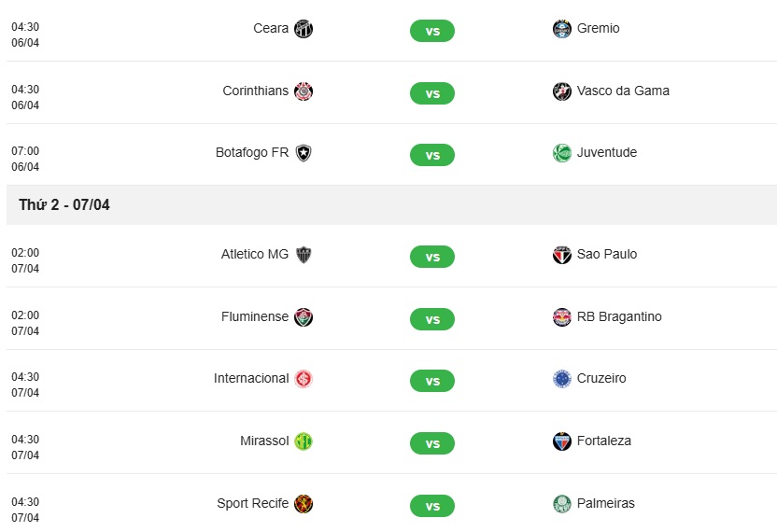Click vs button for Internacional-Cruzeiro
777x532 pixels.
click(432, 381)
